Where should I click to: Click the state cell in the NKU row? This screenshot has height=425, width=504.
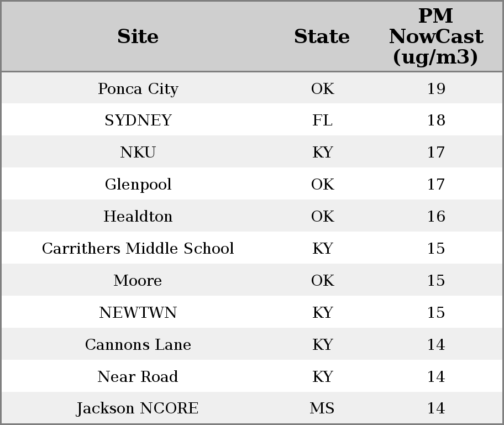[322, 153]
